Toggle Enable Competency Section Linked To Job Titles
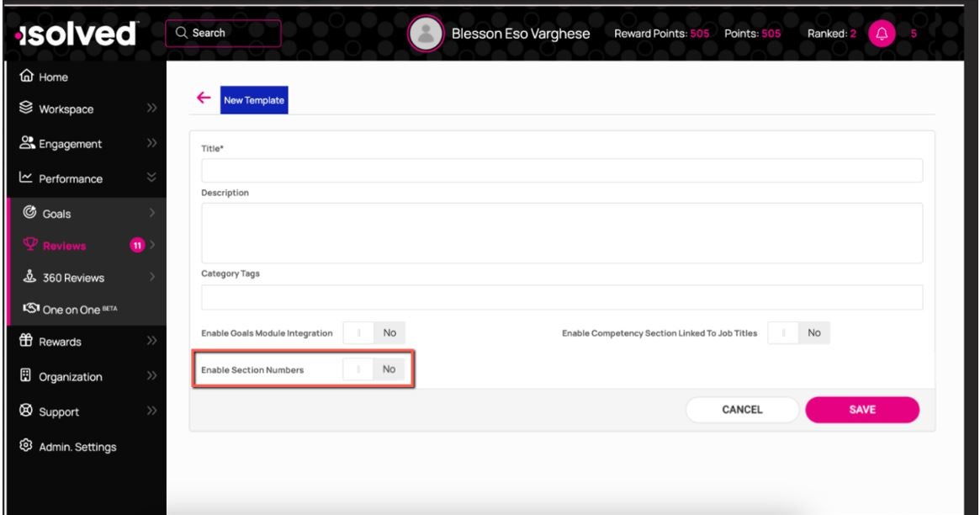The image size is (980, 515). [798, 333]
